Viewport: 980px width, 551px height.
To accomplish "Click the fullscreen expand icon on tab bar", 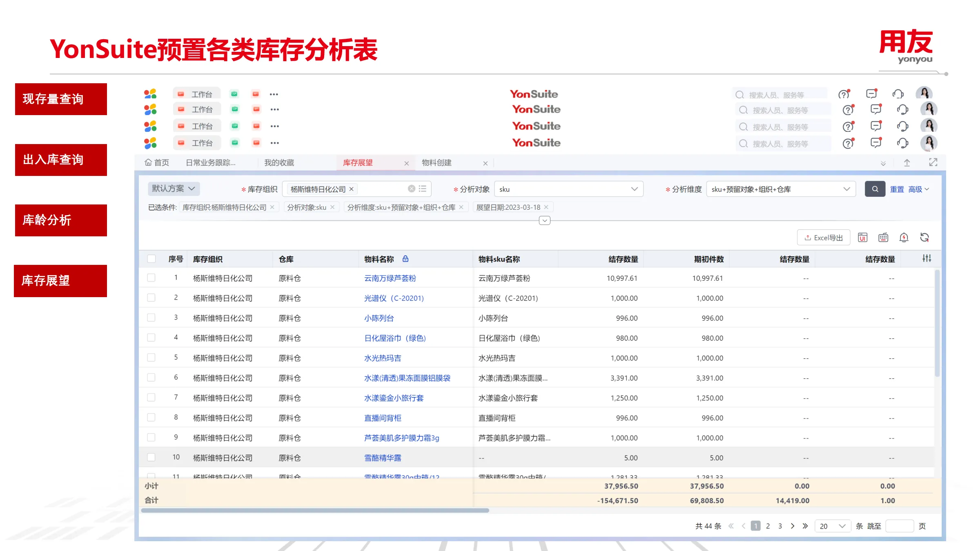I will (933, 162).
